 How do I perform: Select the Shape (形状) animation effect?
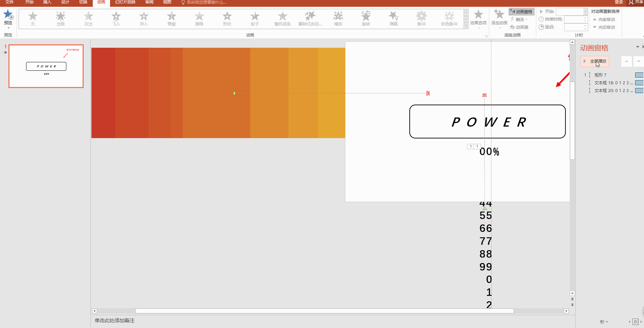click(x=227, y=18)
